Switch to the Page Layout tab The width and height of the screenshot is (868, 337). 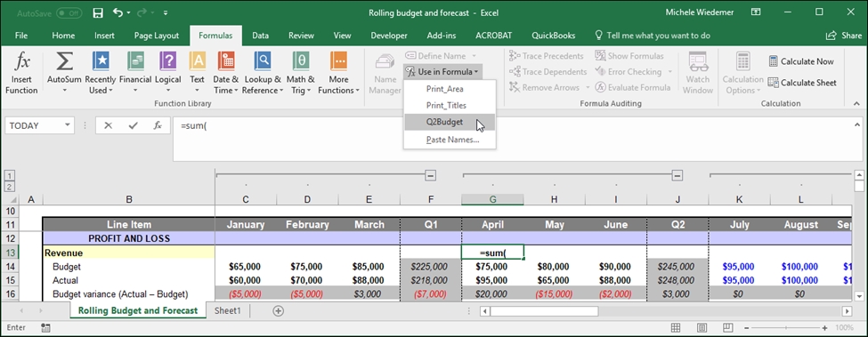[157, 36]
